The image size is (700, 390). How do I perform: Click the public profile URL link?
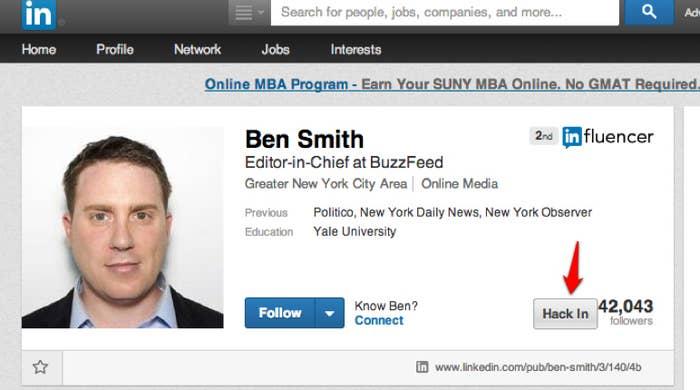[538, 367]
